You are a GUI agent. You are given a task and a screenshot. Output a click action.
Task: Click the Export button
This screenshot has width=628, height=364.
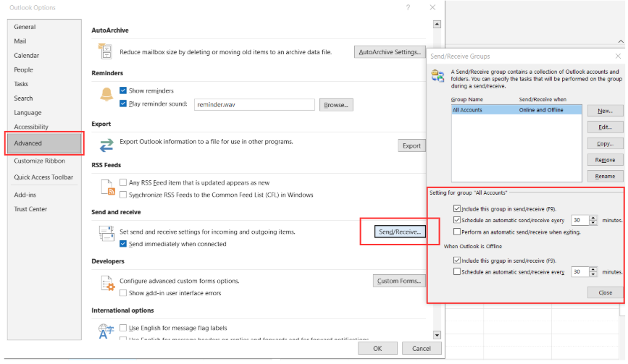pyautogui.click(x=411, y=145)
